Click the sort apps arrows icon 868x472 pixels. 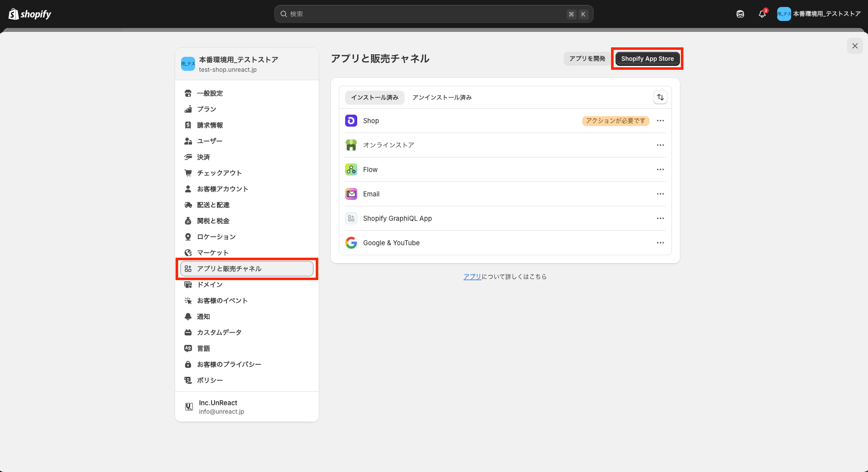click(660, 97)
